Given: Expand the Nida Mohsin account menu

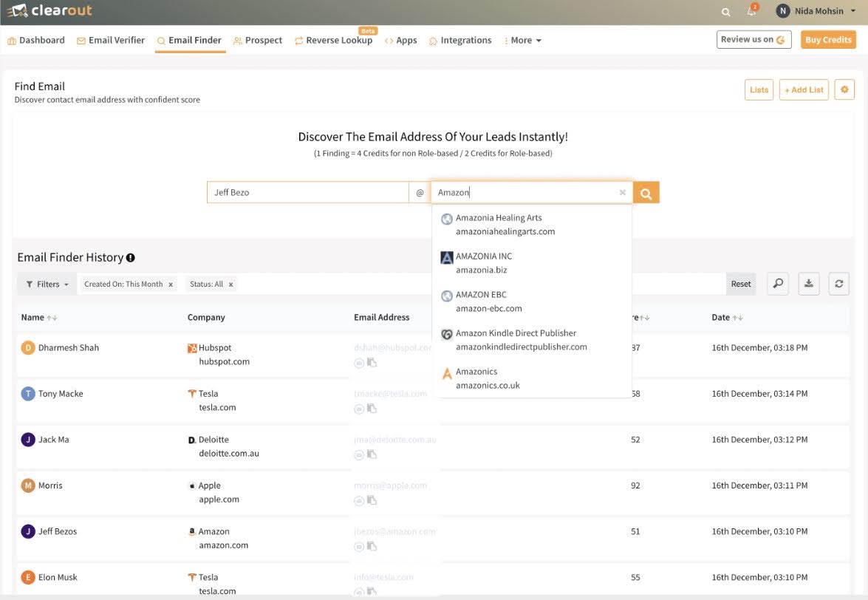Looking at the screenshot, I should pos(853,10).
